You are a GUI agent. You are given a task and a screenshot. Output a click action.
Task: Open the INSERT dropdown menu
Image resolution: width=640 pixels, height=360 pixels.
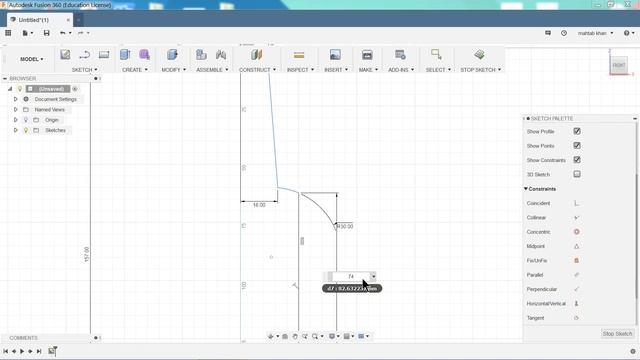pyautogui.click(x=336, y=70)
